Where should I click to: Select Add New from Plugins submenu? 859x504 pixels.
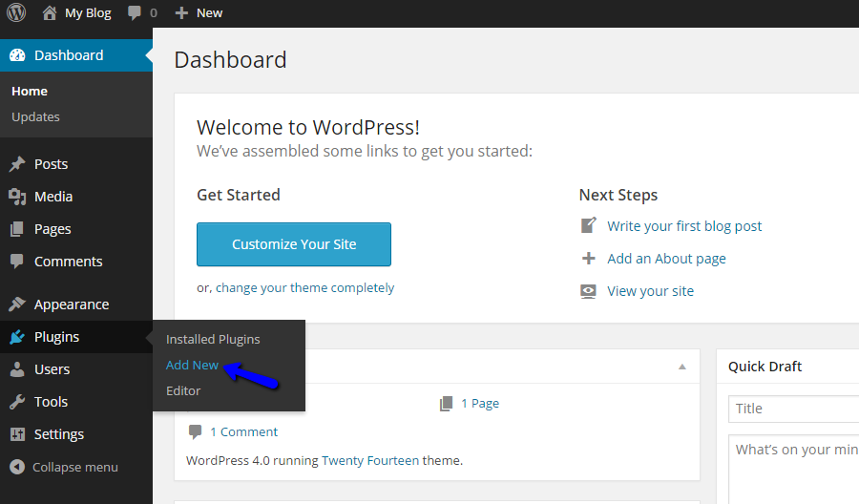[192, 365]
